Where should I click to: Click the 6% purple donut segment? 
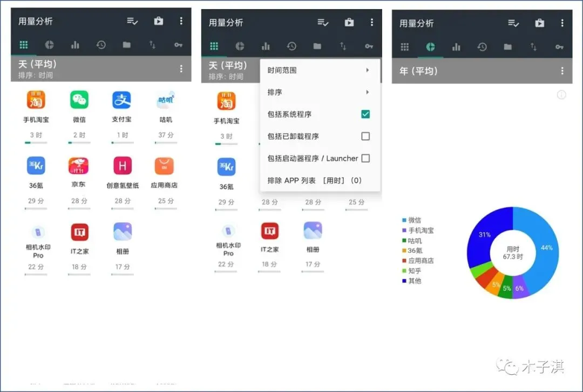[520, 288]
